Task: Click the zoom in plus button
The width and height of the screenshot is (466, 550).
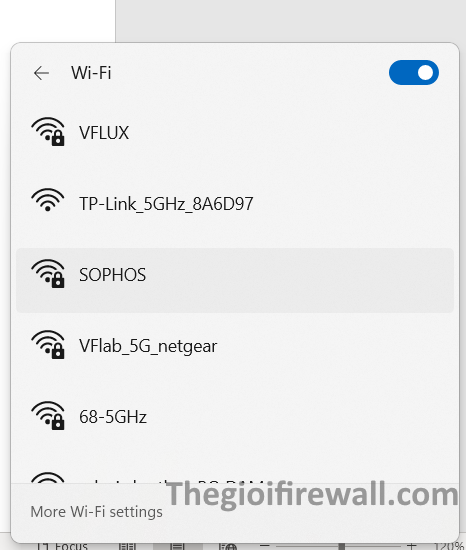Action: (x=412, y=546)
